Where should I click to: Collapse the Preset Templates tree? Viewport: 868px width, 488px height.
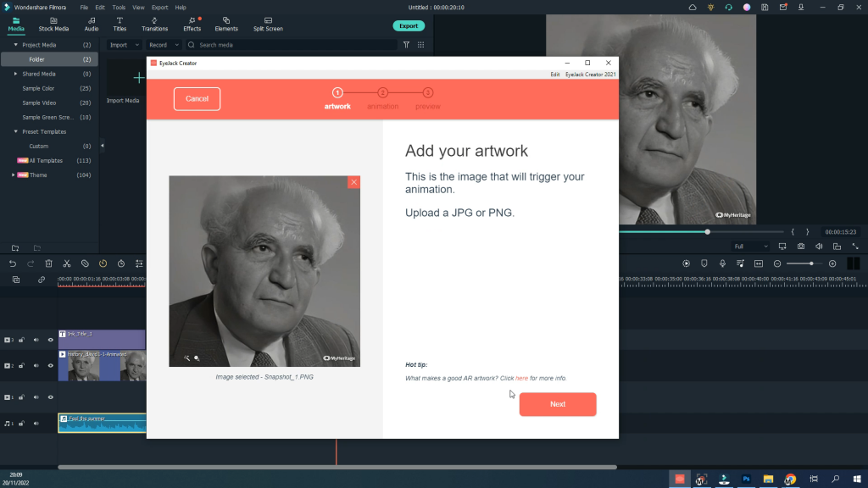click(15, 131)
